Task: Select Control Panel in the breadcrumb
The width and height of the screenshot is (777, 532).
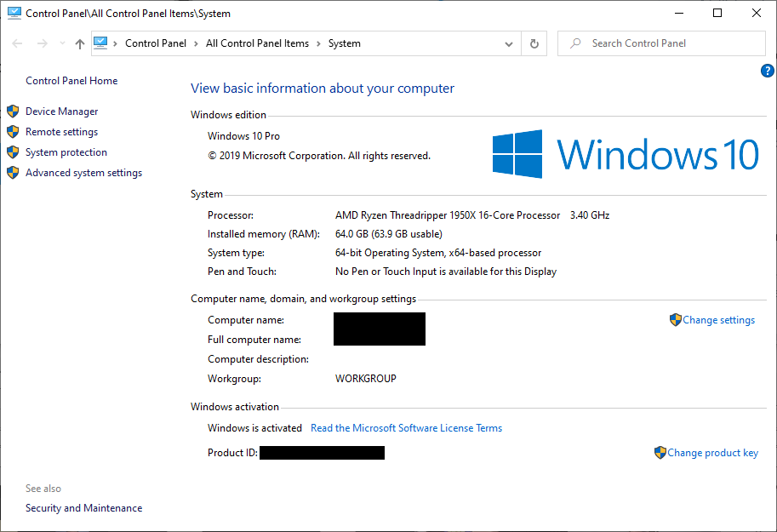Action: [x=156, y=43]
